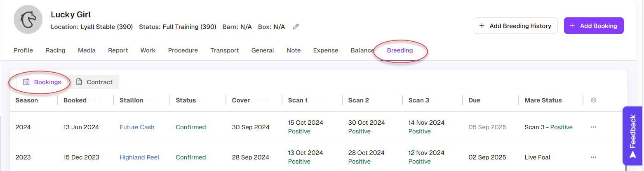Select the Transport tab
Screen dimensions: 644x171
point(224,50)
